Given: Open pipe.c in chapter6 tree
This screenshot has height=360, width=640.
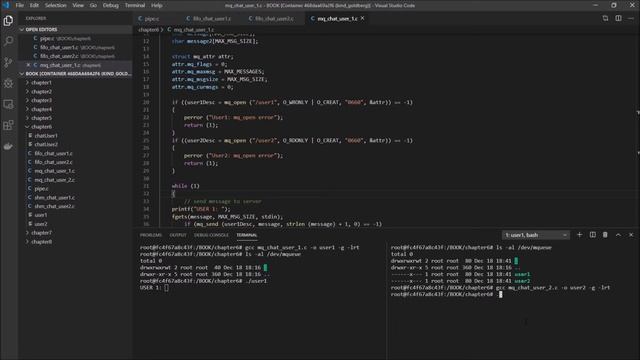Looking at the screenshot, I should [41, 189].
